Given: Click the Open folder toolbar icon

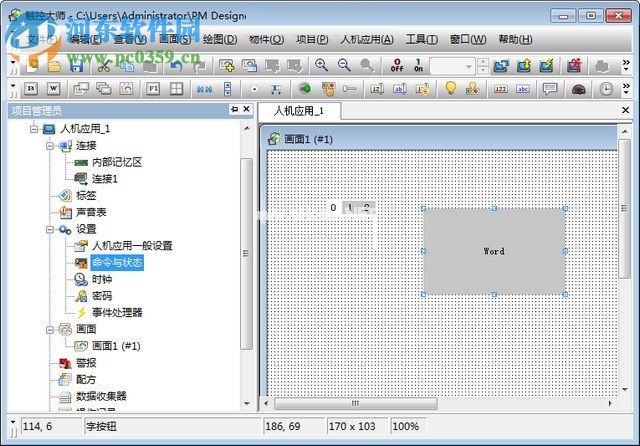Looking at the screenshot, I should (54, 65).
